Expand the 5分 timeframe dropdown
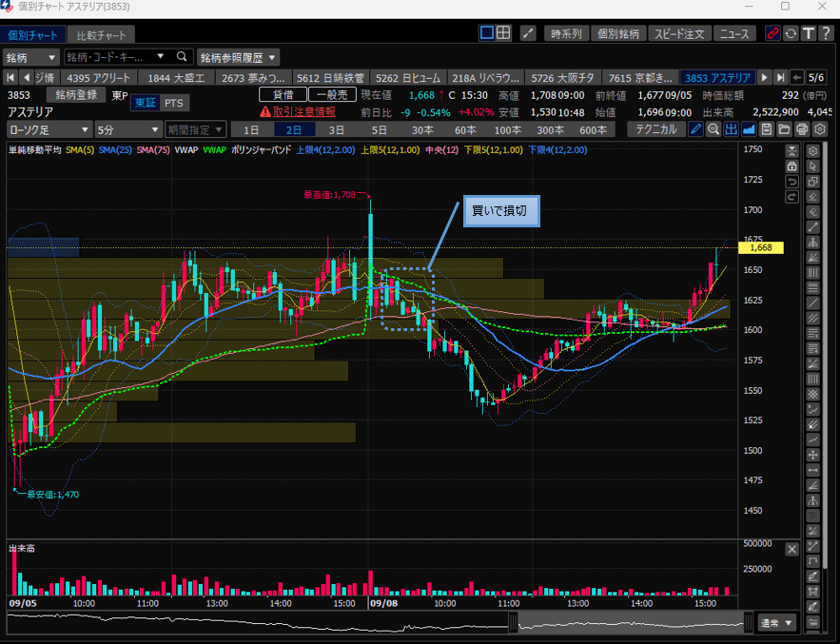 pos(127,129)
